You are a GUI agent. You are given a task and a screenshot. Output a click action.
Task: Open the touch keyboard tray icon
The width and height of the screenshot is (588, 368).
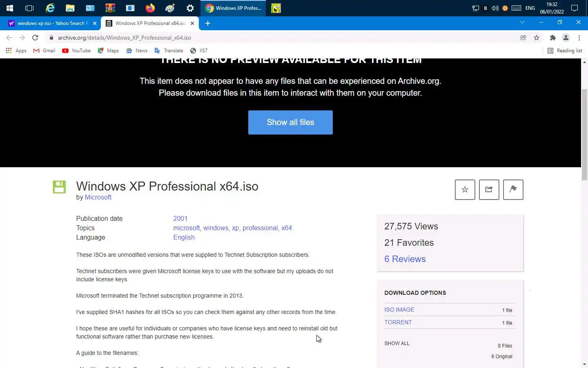point(516,8)
